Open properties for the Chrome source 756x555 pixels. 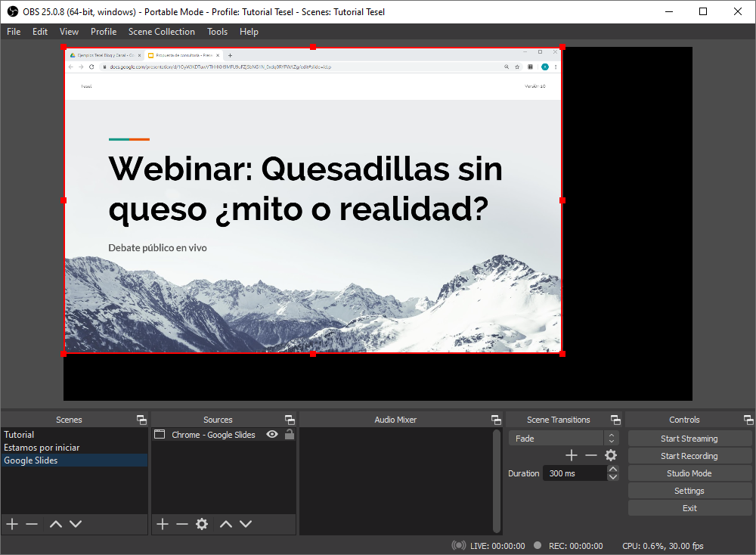[x=201, y=523]
